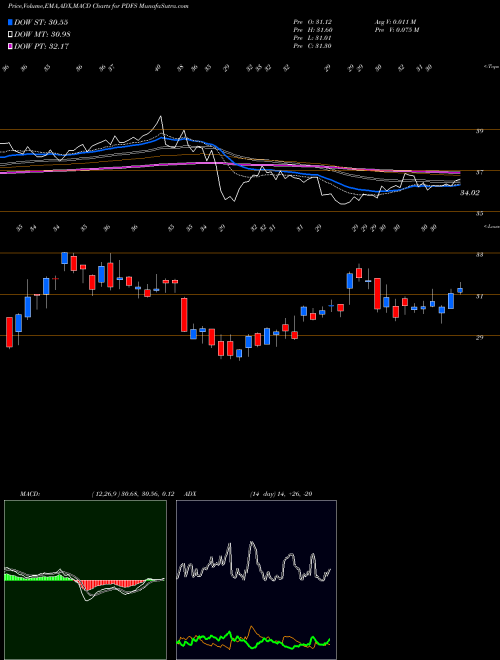Click the 'Pre C: 31.30' close value
500x660 pixels.
coord(313,46)
